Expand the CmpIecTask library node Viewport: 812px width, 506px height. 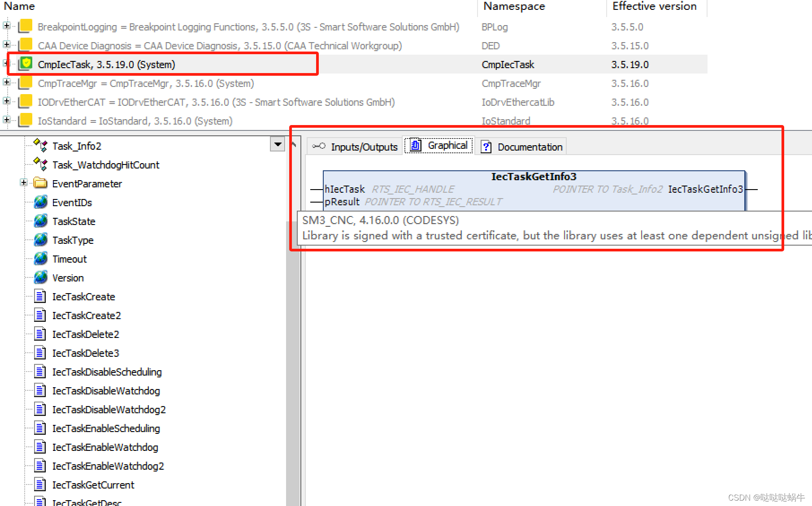point(6,64)
